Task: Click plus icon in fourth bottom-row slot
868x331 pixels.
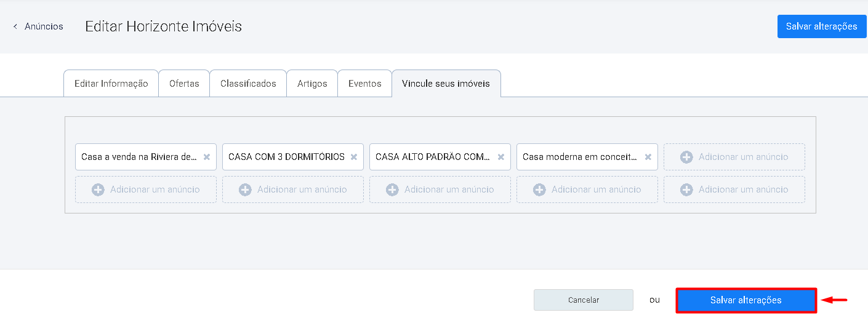Action: (539, 189)
